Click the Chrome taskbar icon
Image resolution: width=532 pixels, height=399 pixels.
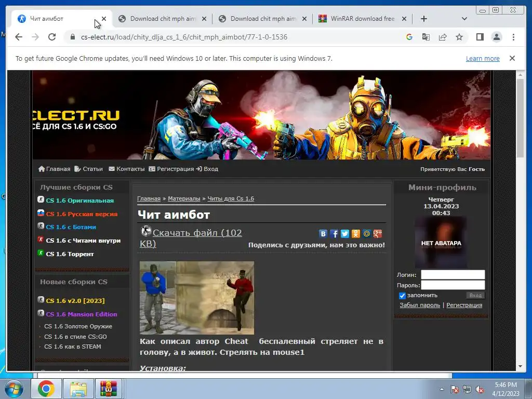click(x=46, y=389)
